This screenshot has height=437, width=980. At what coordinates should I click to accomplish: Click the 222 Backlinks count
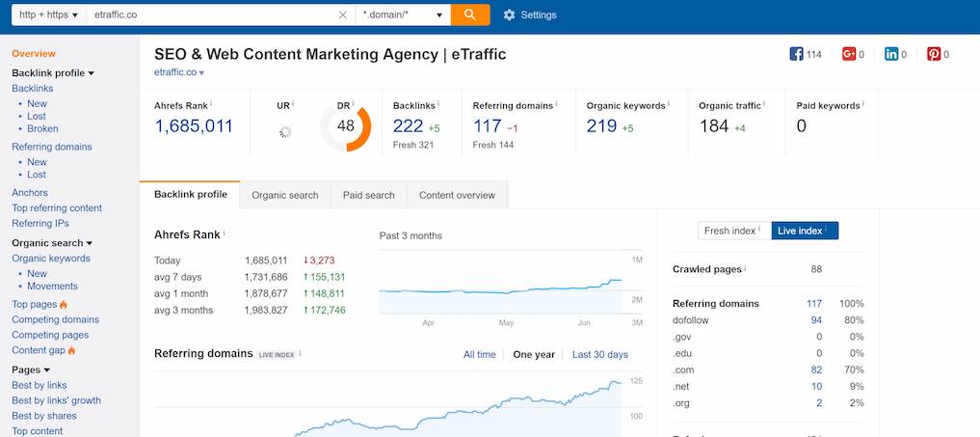(409, 126)
